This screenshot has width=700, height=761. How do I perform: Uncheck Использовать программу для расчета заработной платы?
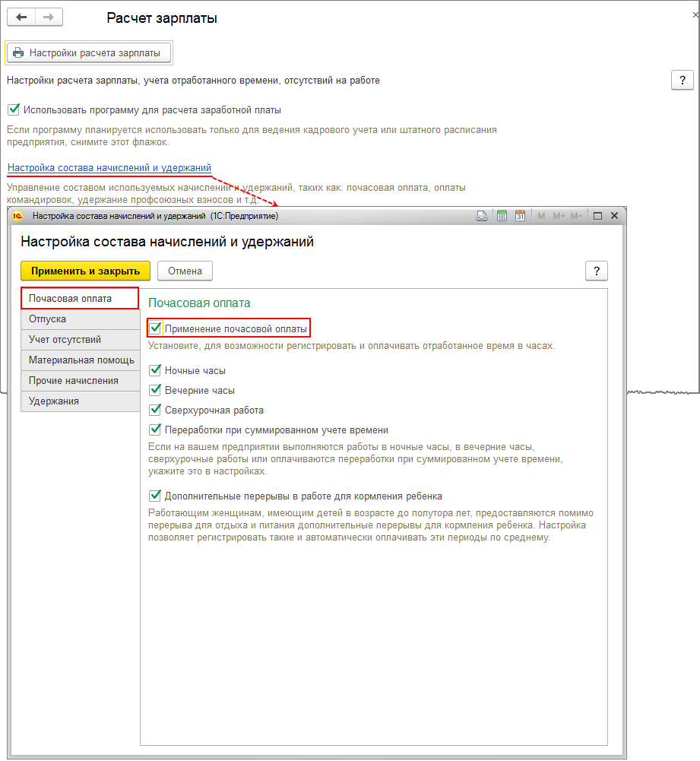(14, 109)
